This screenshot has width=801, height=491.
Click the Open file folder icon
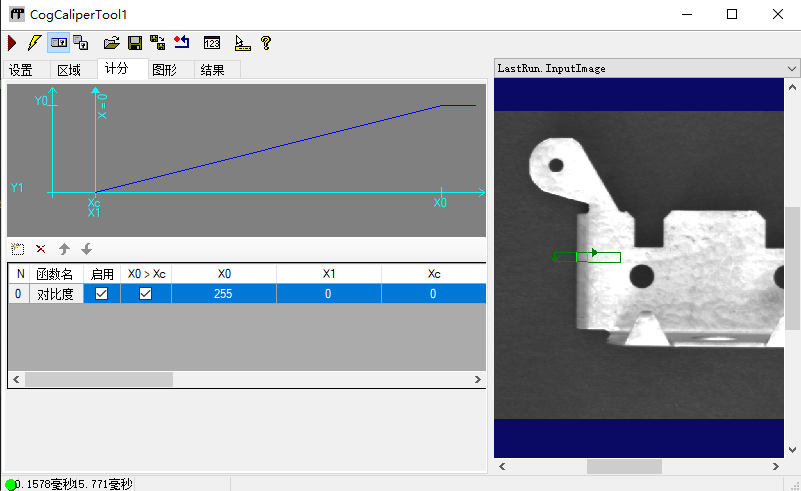[x=112, y=43]
